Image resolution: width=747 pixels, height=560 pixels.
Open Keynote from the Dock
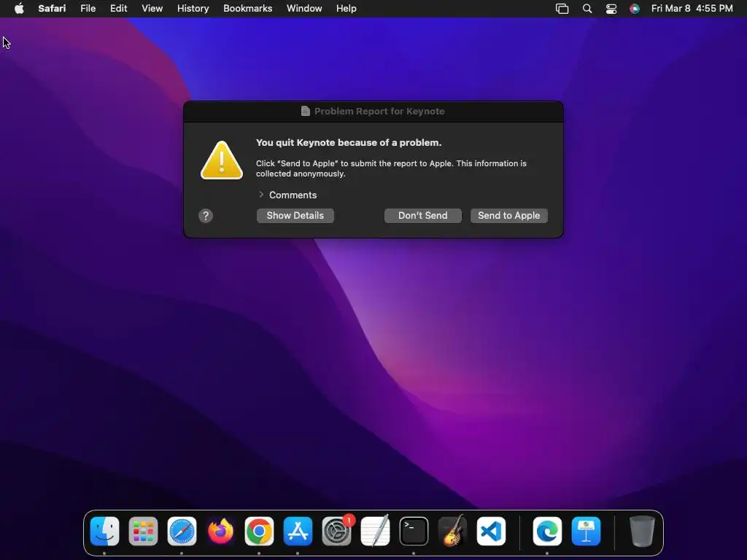pos(586,531)
